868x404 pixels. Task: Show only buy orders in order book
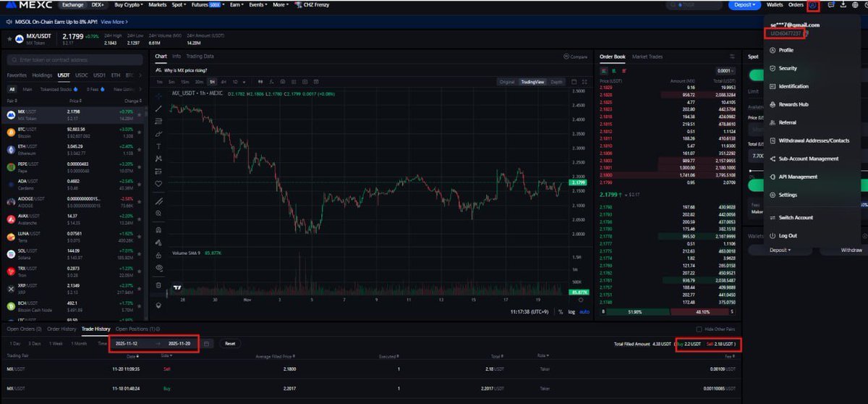click(x=613, y=71)
